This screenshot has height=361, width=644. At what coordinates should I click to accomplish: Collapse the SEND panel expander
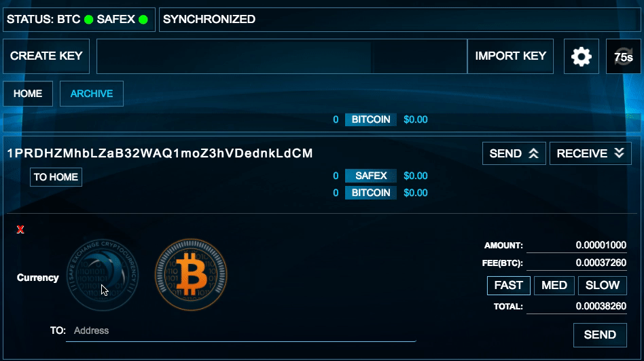pyautogui.click(x=514, y=153)
